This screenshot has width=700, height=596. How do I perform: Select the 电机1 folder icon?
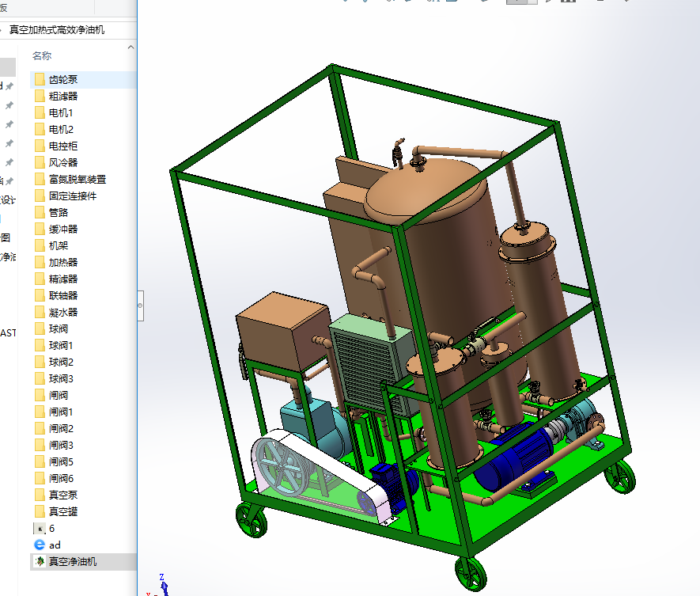(x=40, y=112)
